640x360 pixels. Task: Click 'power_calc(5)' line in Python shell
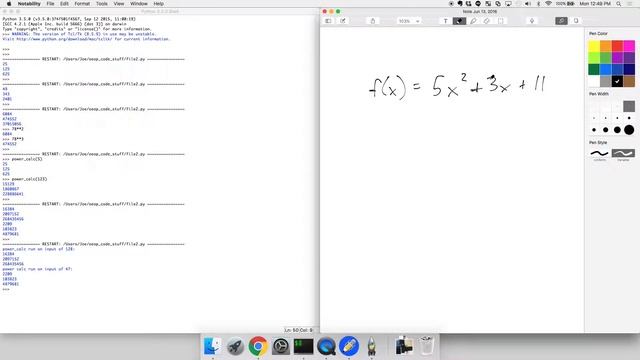click(27, 159)
